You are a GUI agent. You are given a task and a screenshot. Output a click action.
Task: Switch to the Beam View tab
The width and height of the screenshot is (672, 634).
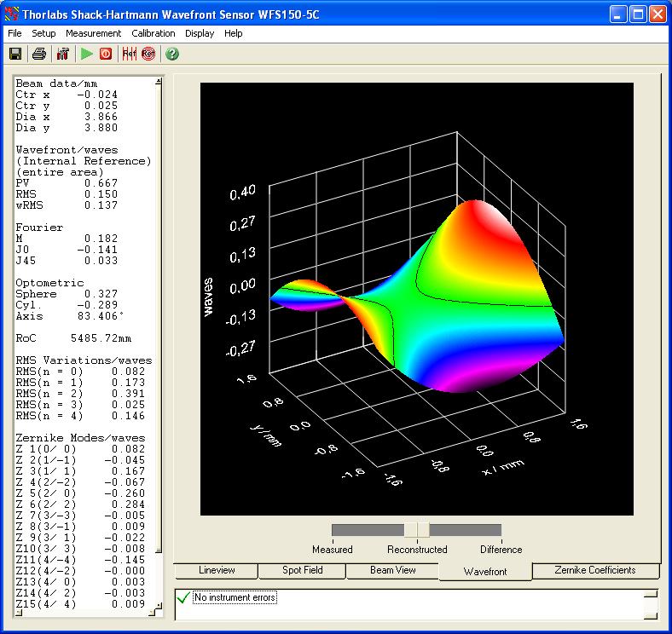pos(392,571)
